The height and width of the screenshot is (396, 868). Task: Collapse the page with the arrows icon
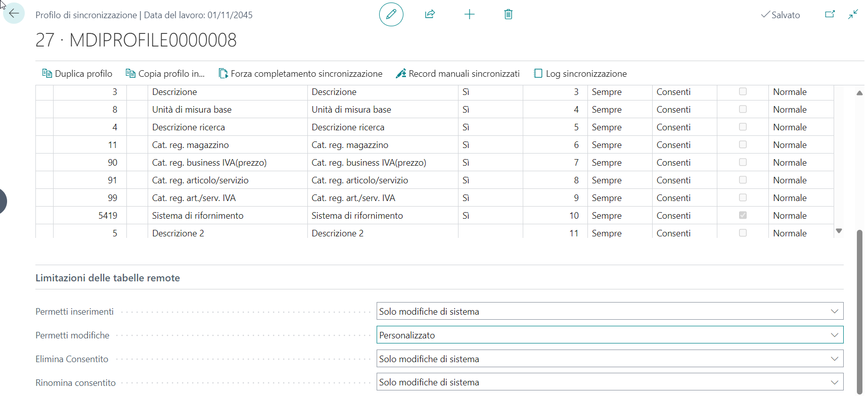click(853, 14)
